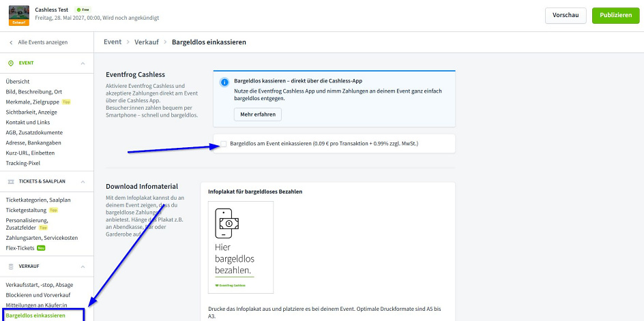Go back via Alle Events anzeigen

43,42
